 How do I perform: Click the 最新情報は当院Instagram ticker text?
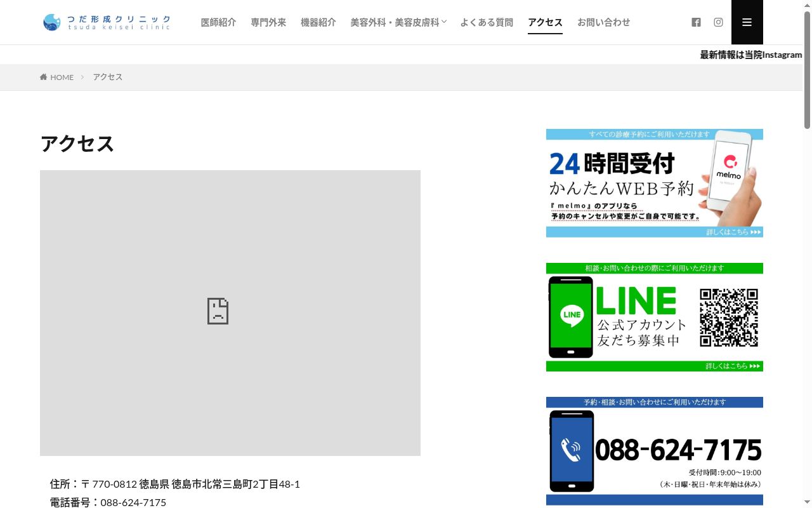(x=751, y=55)
